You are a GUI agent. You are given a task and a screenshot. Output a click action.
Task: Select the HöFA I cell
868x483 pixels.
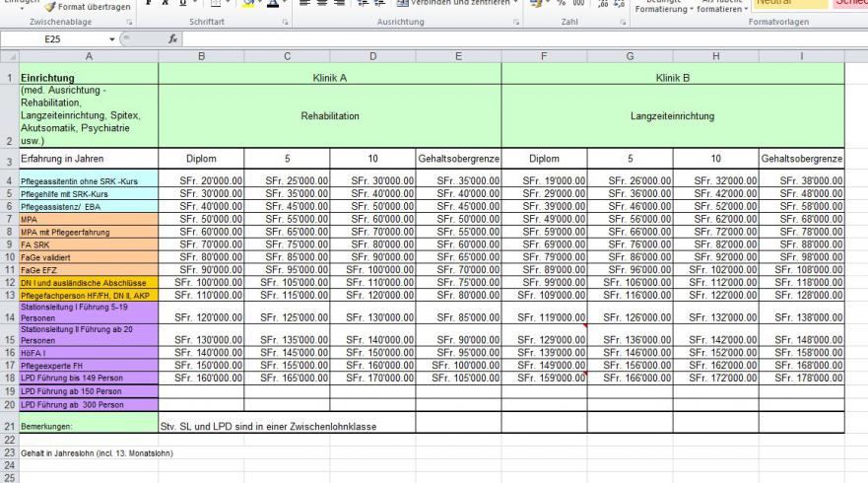[x=89, y=352]
